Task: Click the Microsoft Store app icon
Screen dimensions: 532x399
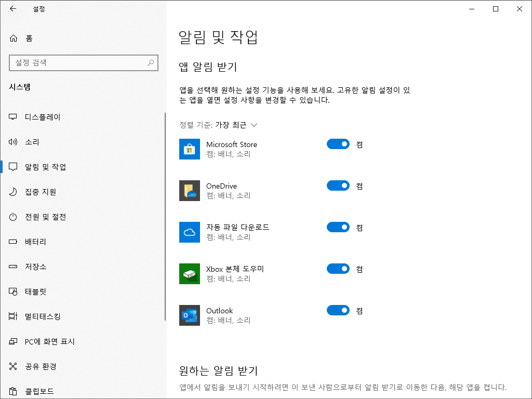Action: point(189,149)
